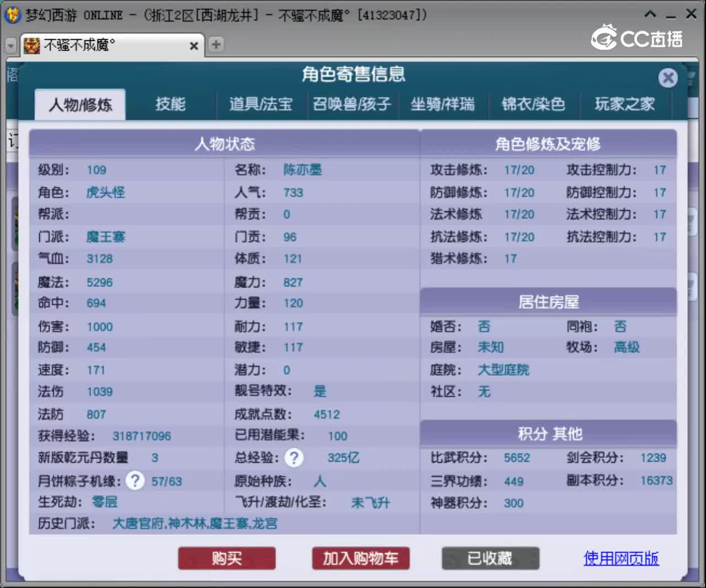This screenshot has height=588, width=706.
Task: Click the 获得经验 value 318717096
Action: pyautogui.click(x=142, y=436)
